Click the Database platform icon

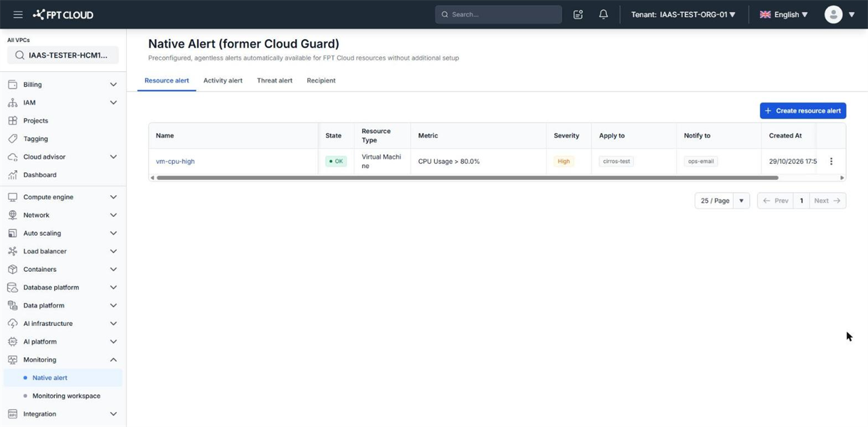12,287
